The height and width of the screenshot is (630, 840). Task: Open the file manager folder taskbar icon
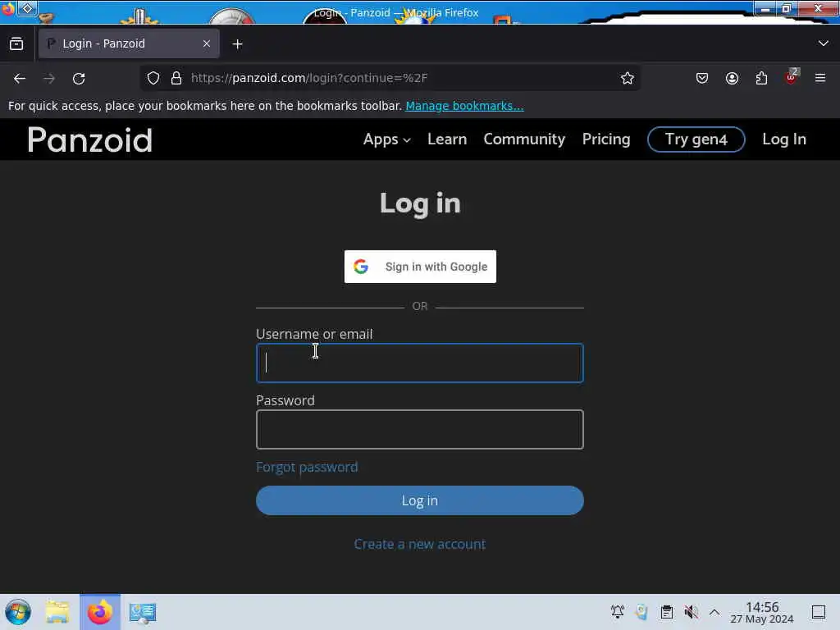(x=57, y=612)
